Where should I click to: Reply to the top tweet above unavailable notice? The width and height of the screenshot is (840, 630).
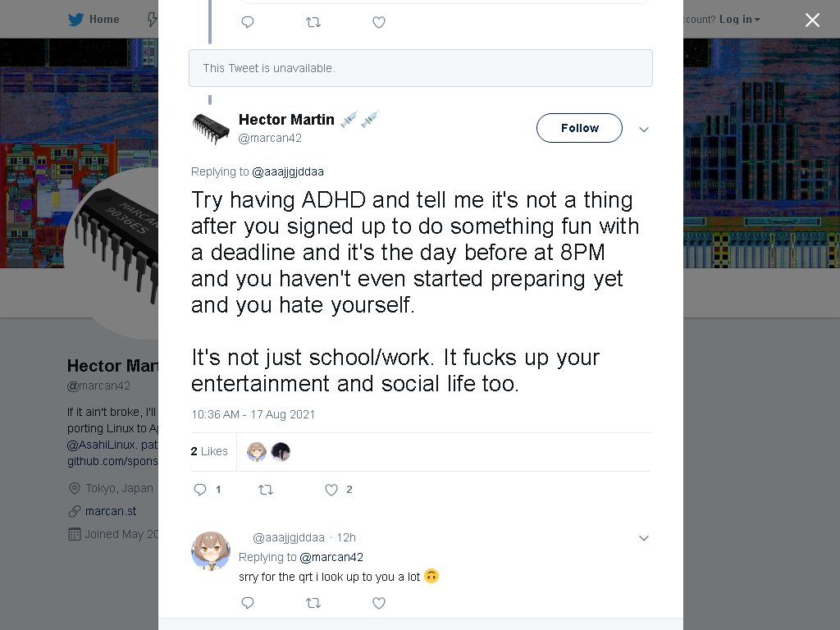pos(248,22)
